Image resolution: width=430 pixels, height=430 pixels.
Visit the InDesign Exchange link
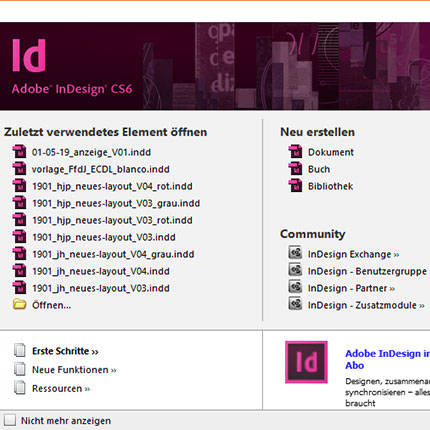(x=353, y=255)
